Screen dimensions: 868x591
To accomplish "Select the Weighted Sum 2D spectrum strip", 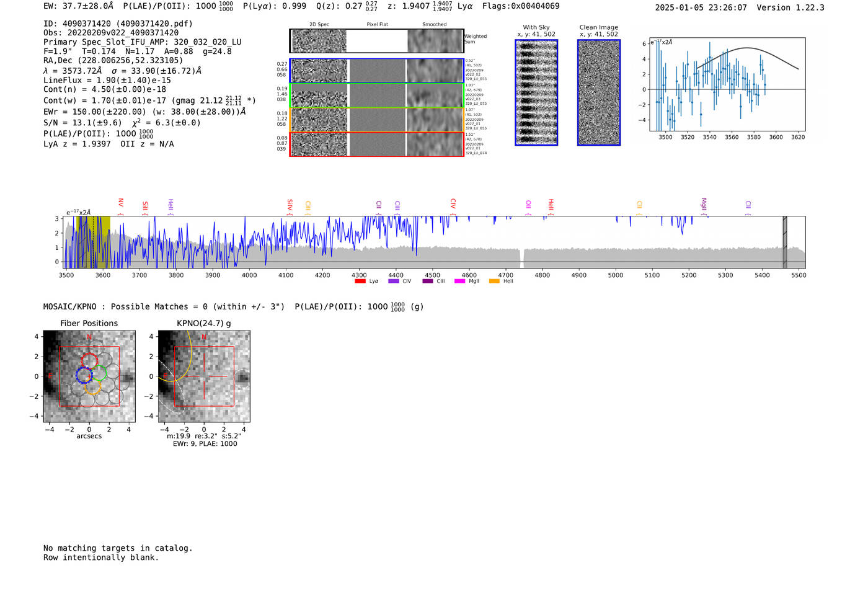I will [376, 41].
